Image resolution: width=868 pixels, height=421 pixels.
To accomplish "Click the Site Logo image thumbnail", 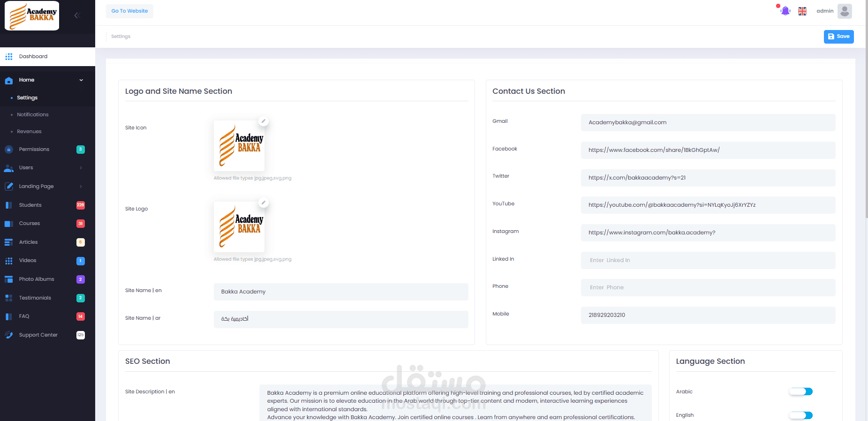I will coord(239,227).
